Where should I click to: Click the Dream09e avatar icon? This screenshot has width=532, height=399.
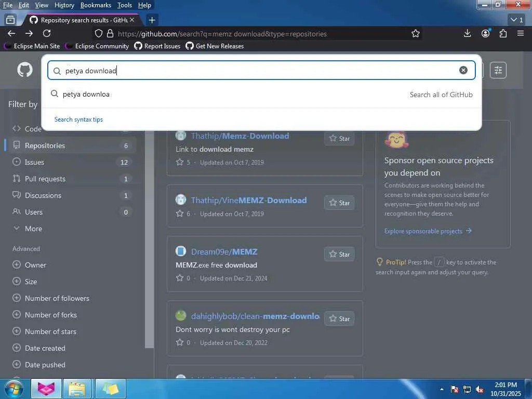pos(180,251)
